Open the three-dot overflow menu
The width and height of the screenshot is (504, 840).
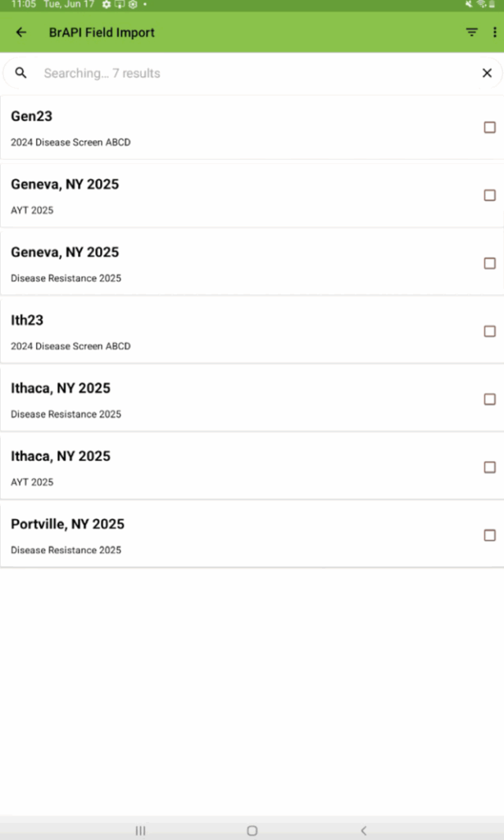pos(494,33)
